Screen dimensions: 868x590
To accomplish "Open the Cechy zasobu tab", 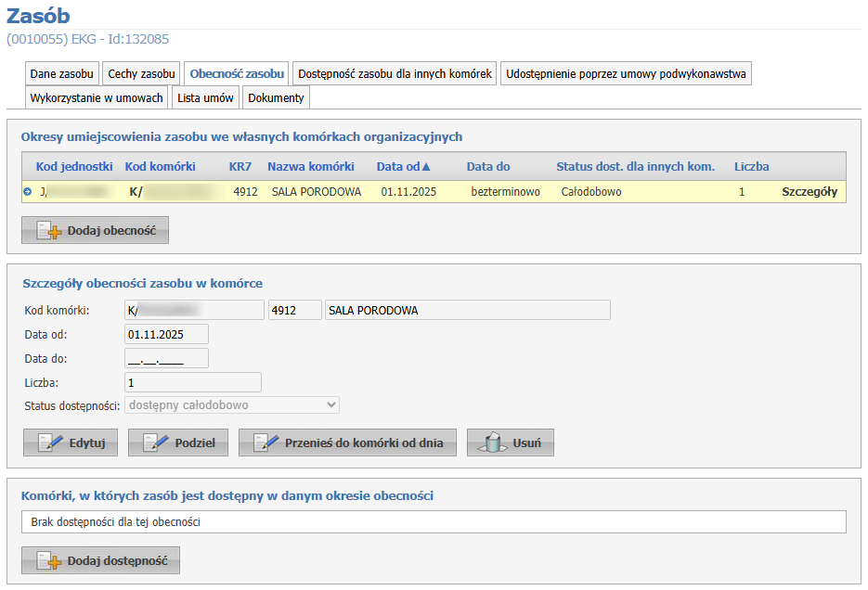I will [142, 73].
